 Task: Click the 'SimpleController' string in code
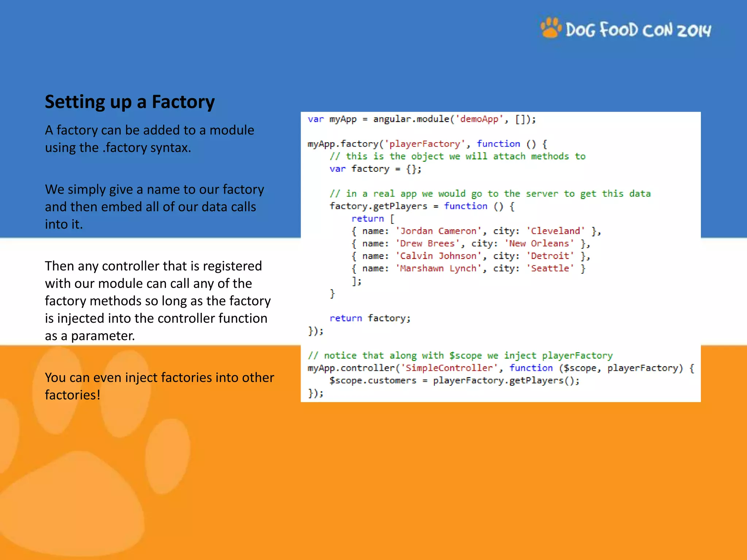point(449,368)
